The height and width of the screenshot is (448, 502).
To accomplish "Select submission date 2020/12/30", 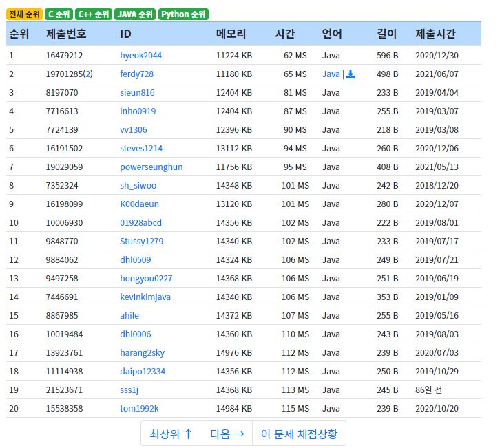I will click(x=437, y=56).
